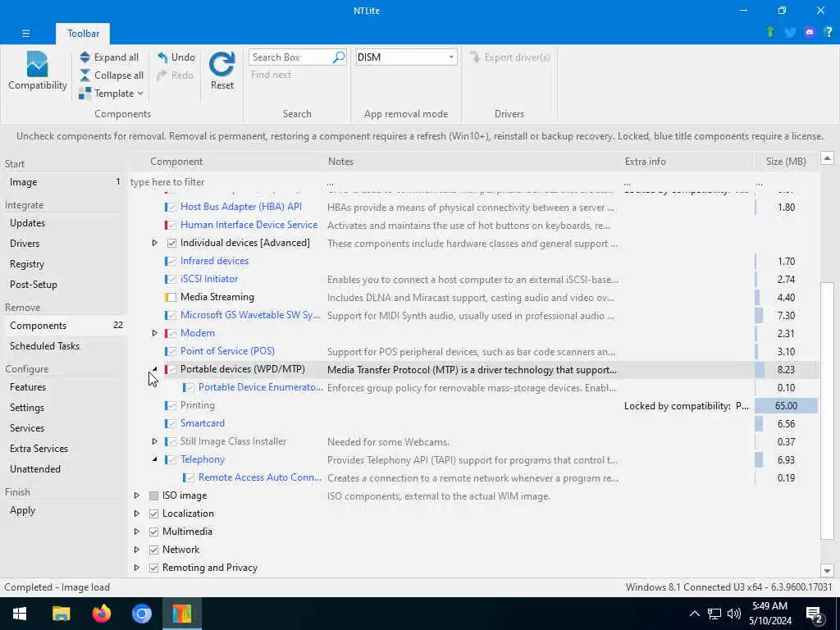Expand Still Image Class Installer node
This screenshot has height=630, width=840.
coord(154,441)
